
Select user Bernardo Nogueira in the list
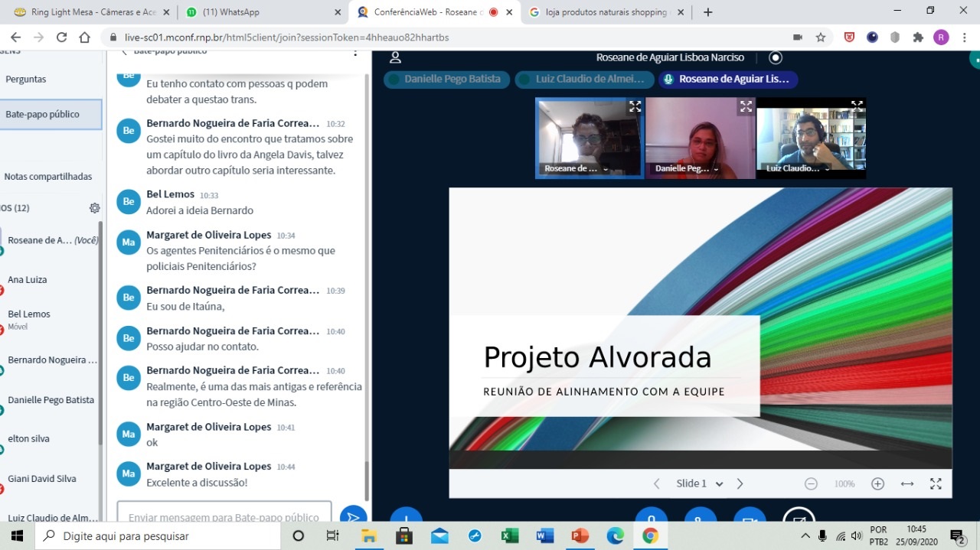coord(49,360)
